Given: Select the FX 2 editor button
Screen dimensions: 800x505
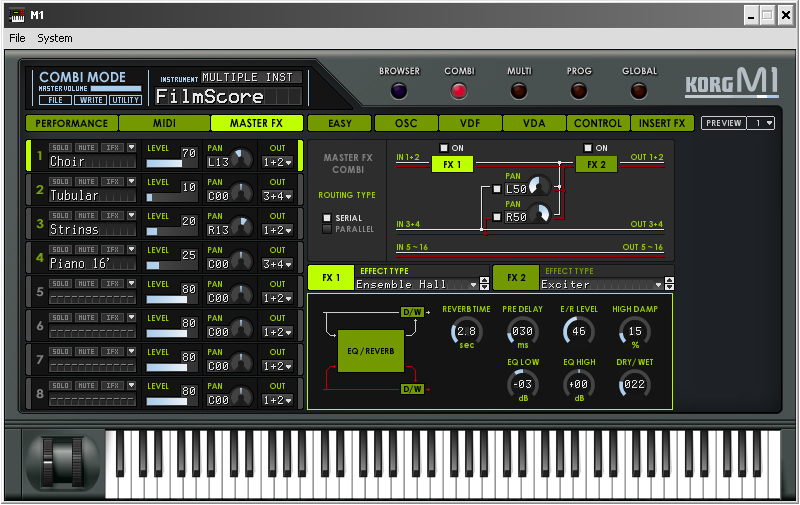Looking at the screenshot, I should point(516,278).
